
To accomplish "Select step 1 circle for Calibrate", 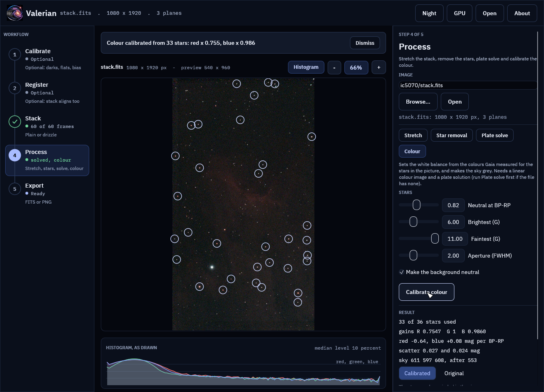I will point(15,54).
